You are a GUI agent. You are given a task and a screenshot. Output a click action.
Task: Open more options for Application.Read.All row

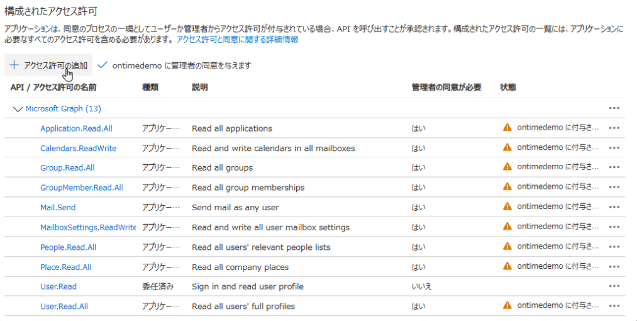point(614,128)
